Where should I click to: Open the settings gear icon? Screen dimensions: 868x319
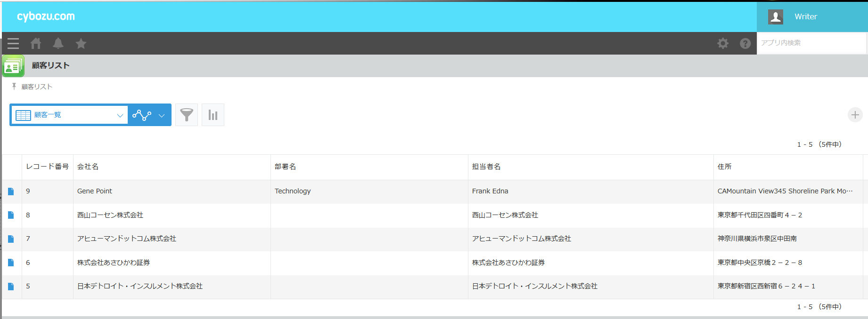point(723,44)
